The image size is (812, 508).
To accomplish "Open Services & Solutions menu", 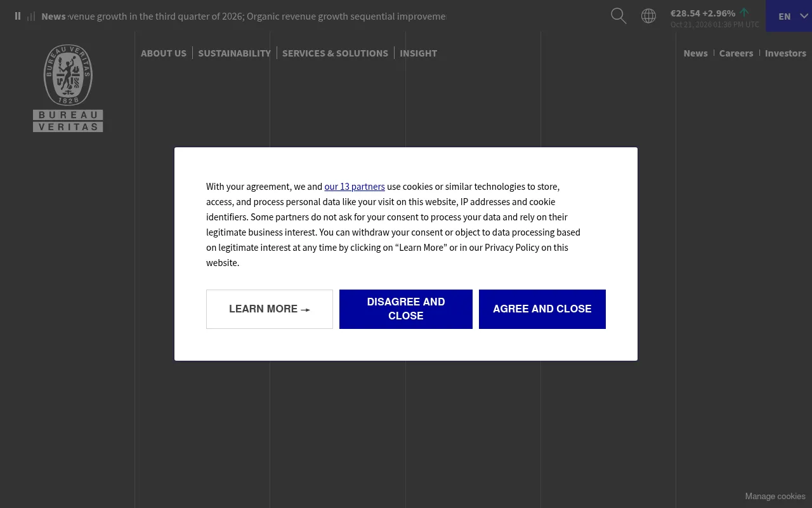I will (335, 53).
